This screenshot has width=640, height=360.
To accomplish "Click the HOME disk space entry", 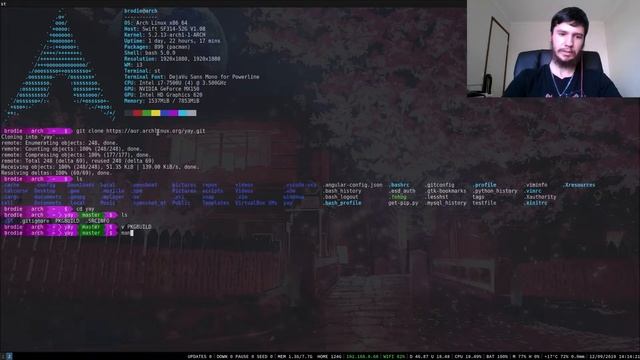I will click(329, 356).
